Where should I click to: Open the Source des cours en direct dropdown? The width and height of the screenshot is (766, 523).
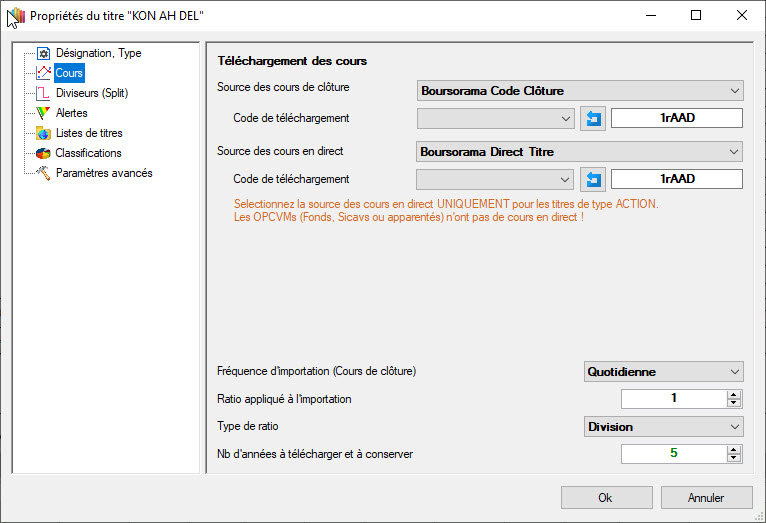(x=580, y=152)
